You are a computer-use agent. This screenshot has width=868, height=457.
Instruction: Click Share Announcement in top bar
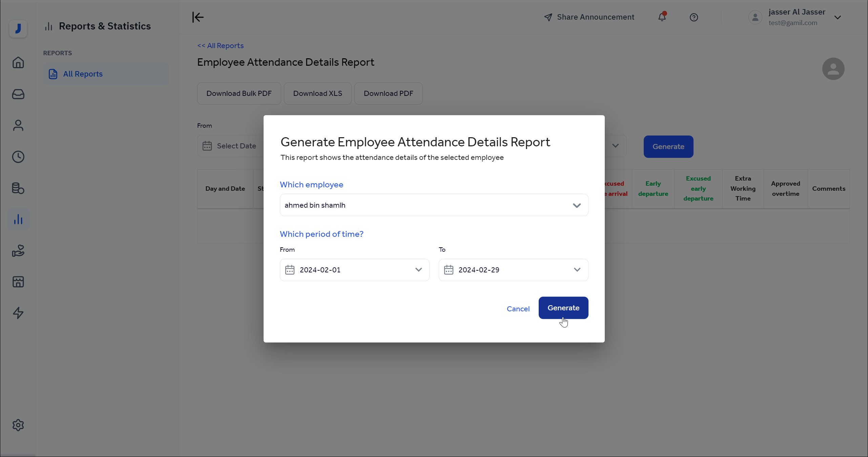(589, 17)
